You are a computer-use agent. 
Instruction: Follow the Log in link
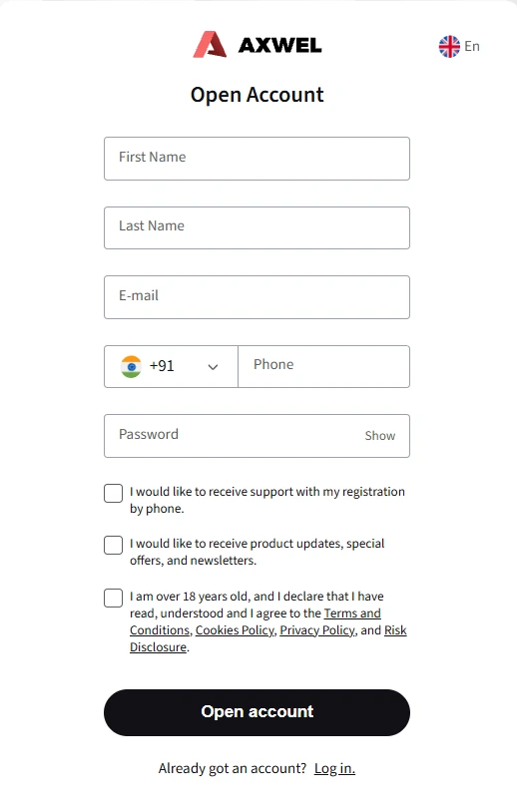pyautogui.click(x=334, y=768)
